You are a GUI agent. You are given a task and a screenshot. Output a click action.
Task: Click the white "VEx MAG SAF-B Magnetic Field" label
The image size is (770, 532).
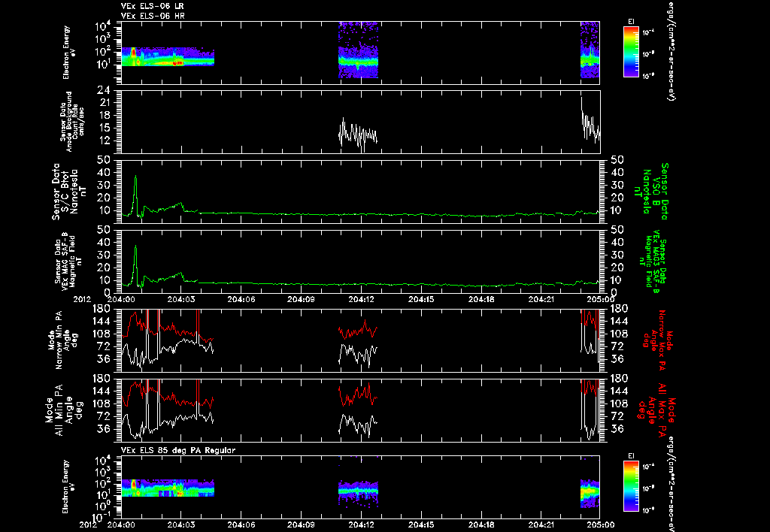point(68,260)
